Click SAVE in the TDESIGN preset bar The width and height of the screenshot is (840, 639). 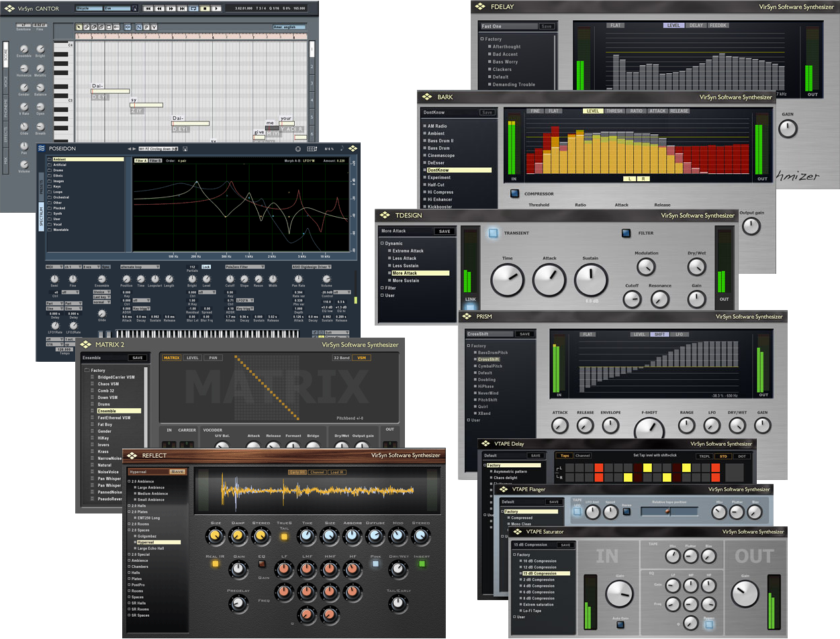click(445, 232)
